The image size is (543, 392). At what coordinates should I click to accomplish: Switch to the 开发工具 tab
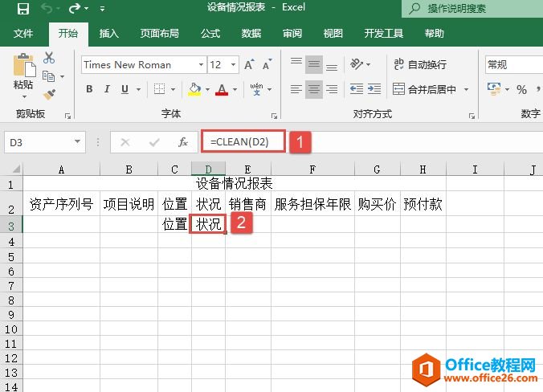384,34
